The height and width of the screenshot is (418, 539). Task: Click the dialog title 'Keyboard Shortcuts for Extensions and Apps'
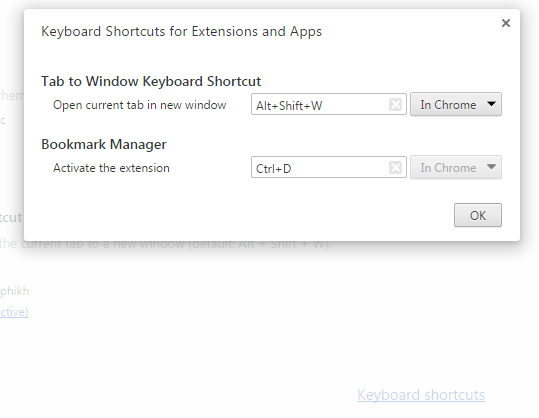pyautogui.click(x=182, y=32)
